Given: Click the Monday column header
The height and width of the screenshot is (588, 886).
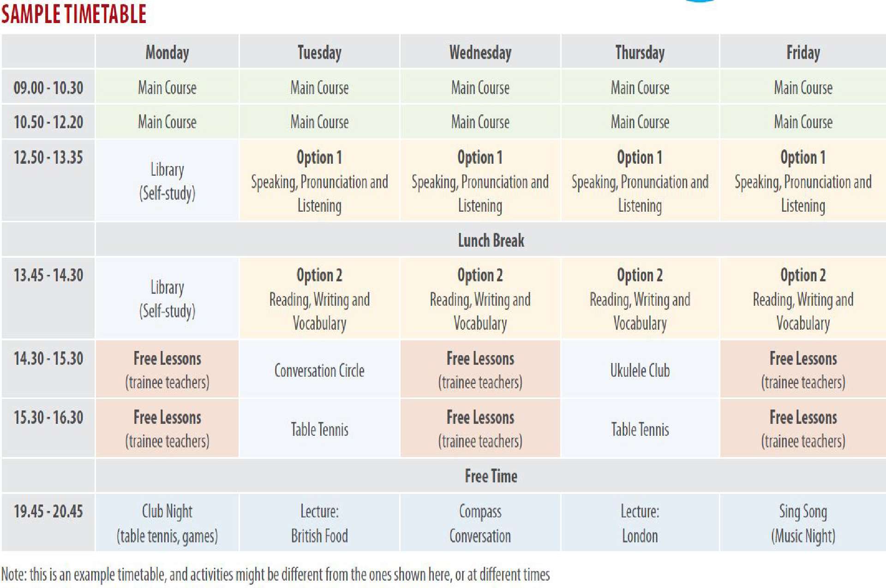Looking at the screenshot, I should tap(167, 52).
